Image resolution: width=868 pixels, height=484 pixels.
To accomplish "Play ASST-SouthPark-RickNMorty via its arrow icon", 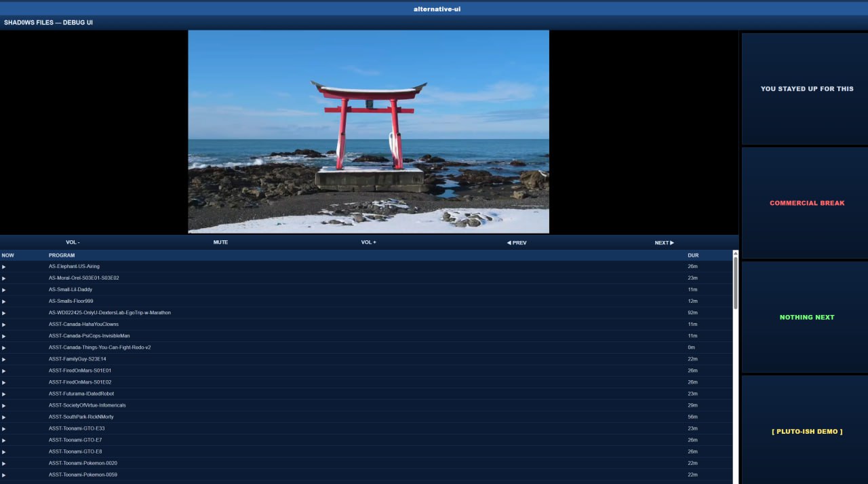I will click(4, 417).
